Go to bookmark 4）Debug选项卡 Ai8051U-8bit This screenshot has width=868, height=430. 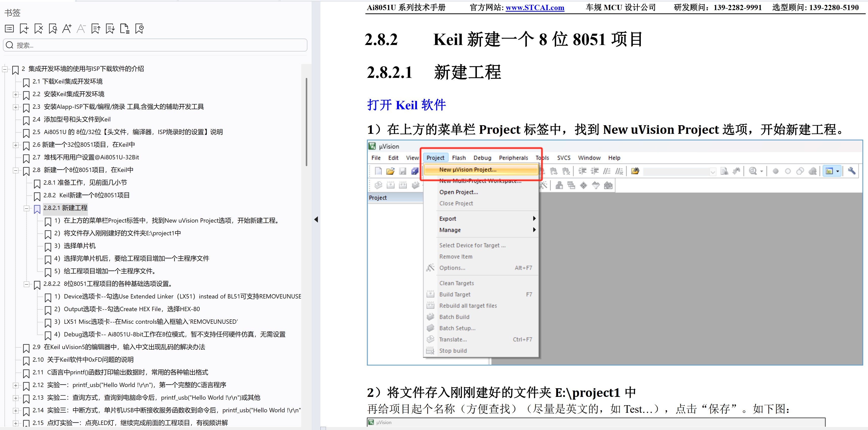[x=170, y=334]
